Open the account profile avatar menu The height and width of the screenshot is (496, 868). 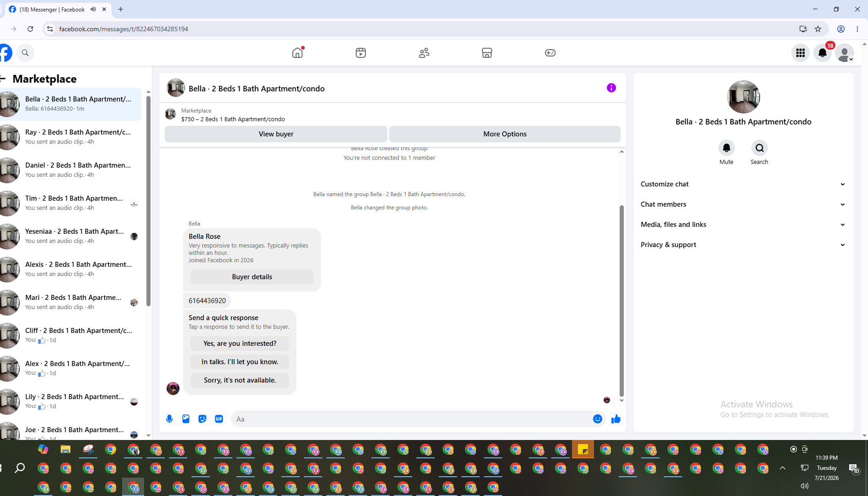pos(845,53)
